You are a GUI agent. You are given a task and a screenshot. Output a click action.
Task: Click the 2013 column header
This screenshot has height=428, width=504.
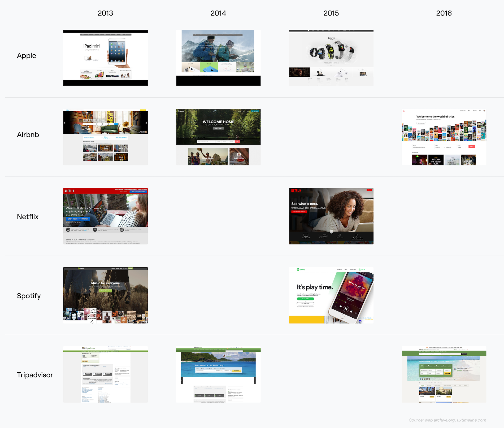click(105, 13)
